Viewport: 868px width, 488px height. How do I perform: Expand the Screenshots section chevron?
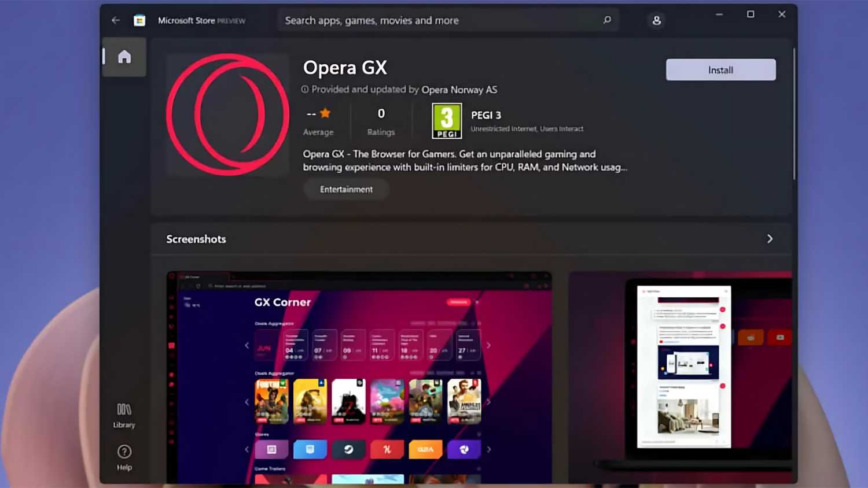tap(770, 239)
